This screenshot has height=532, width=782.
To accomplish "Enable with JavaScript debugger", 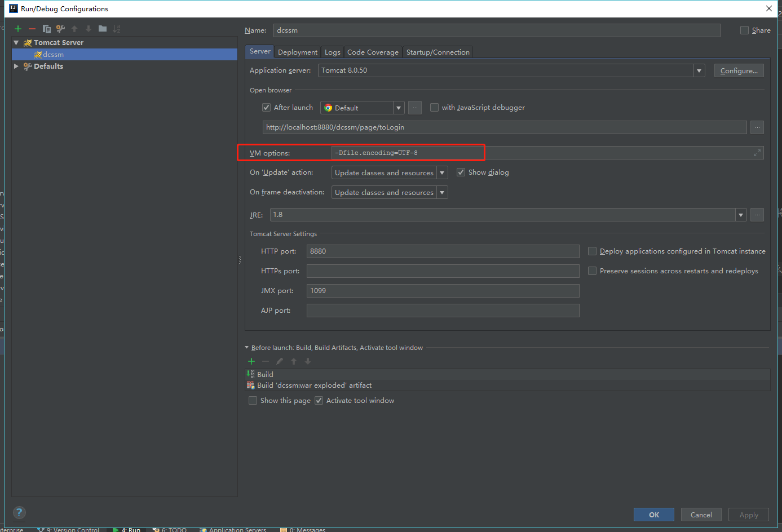I will click(x=434, y=108).
